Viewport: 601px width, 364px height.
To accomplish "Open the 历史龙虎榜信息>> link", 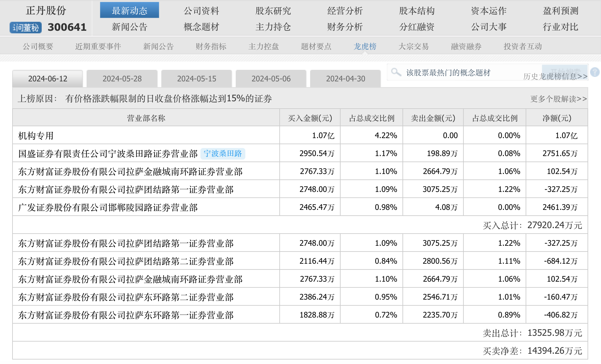I will pyautogui.click(x=555, y=76).
